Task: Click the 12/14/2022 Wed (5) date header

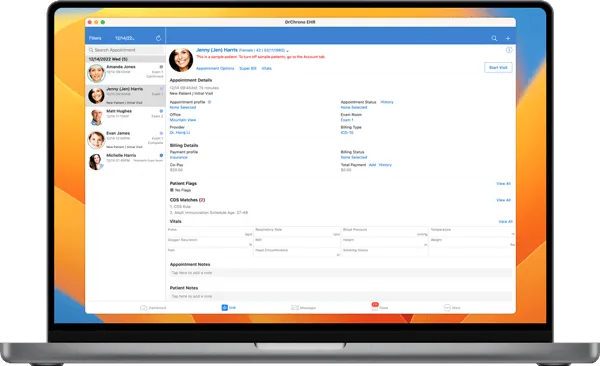Action: 126,59
